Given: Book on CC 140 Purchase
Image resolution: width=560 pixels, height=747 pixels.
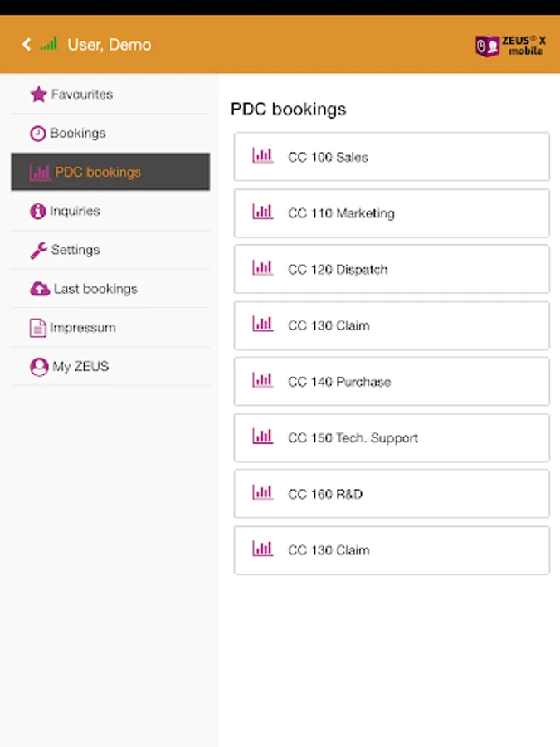Looking at the screenshot, I should (x=392, y=382).
